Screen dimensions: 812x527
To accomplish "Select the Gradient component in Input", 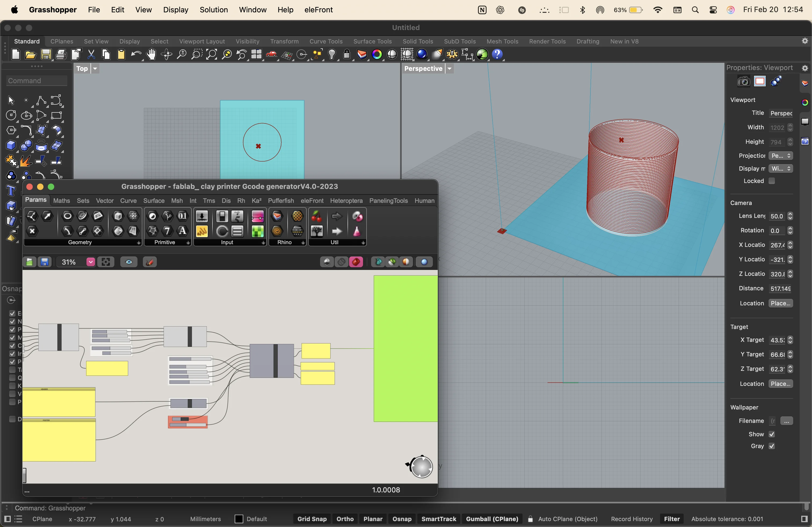I will click(258, 216).
